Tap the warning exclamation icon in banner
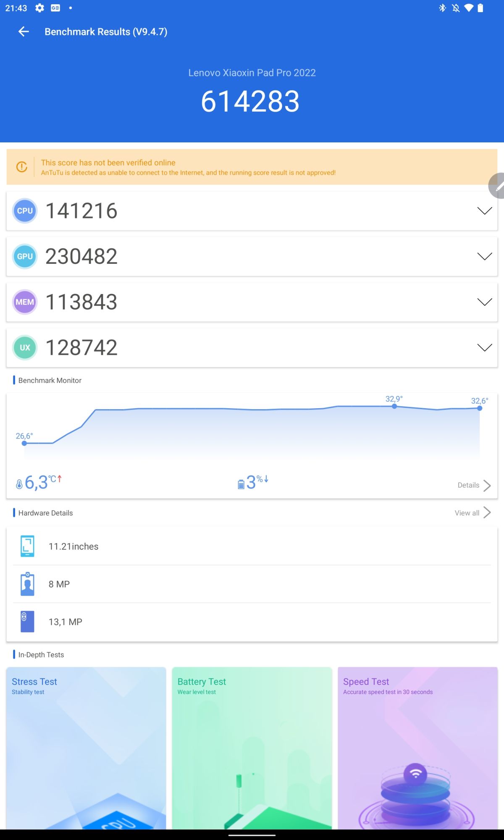The width and height of the screenshot is (504, 840). (x=22, y=167)
